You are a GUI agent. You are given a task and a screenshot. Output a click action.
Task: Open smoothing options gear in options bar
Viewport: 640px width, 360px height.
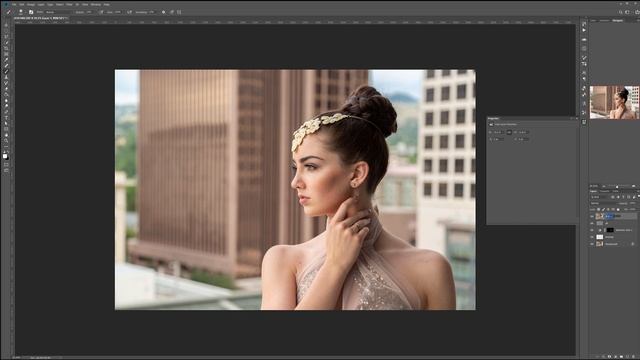click(x=163, y=12)
